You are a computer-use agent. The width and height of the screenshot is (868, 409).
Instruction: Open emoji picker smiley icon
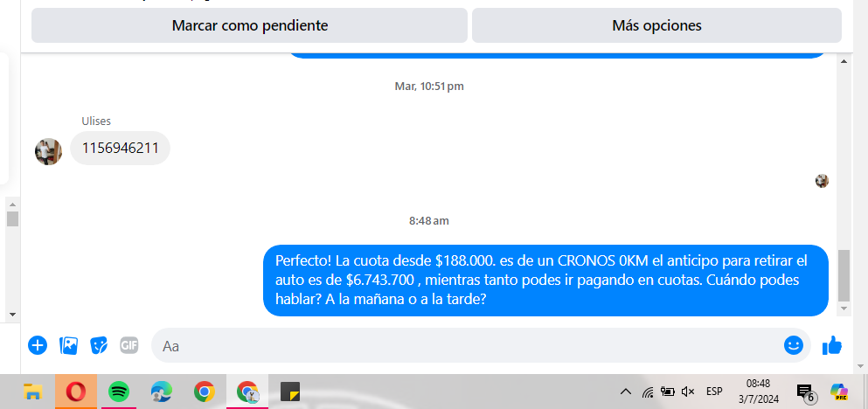pos(794,345)
